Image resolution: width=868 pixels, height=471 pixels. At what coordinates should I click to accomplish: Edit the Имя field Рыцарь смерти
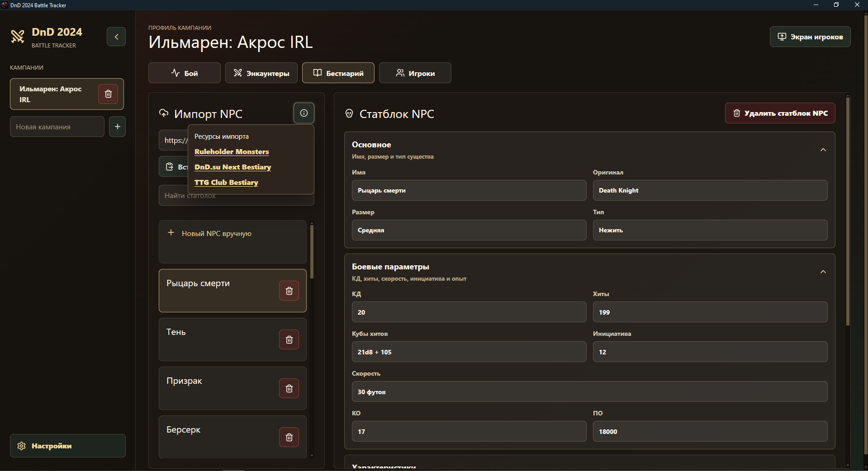point(469,190)
